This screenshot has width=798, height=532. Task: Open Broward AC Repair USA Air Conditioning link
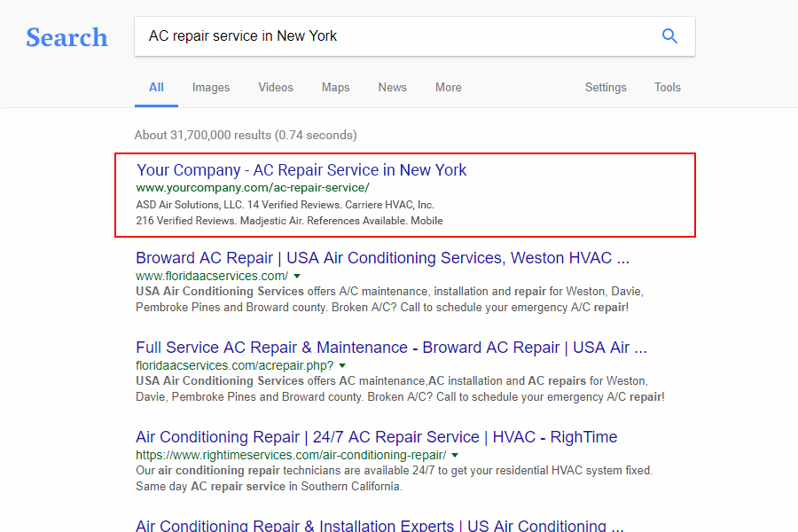(382, 258)
